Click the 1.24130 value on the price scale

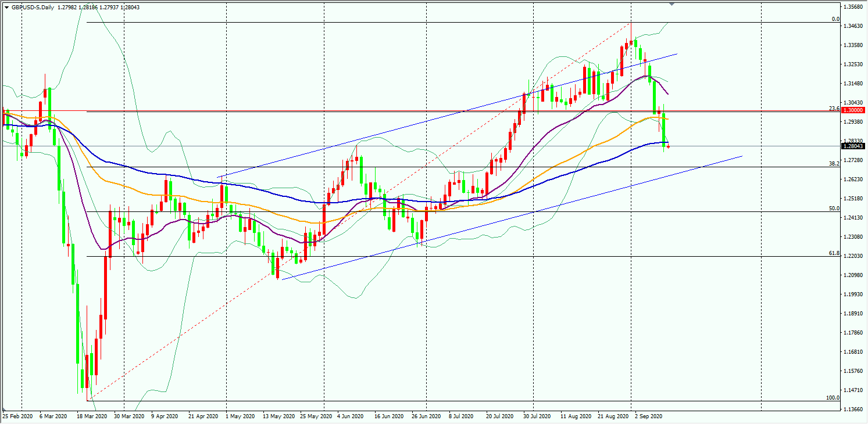click(852, 218)
